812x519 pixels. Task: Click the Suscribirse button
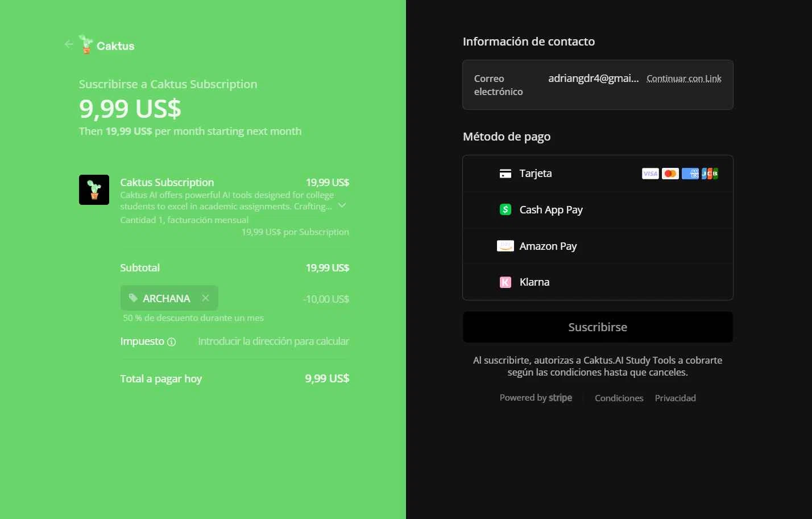point(598,327)
